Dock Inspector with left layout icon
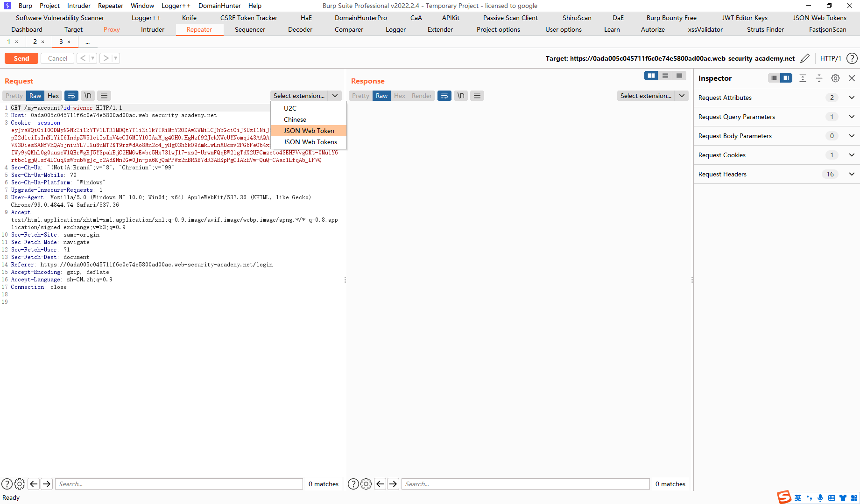The height and width of the screenshot is (504, 860). 774,78
